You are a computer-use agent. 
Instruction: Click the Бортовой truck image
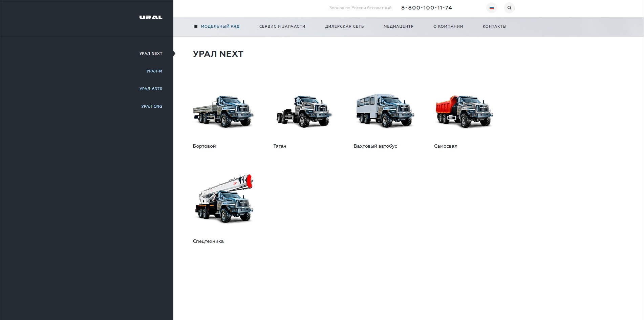tap(223, 111)
